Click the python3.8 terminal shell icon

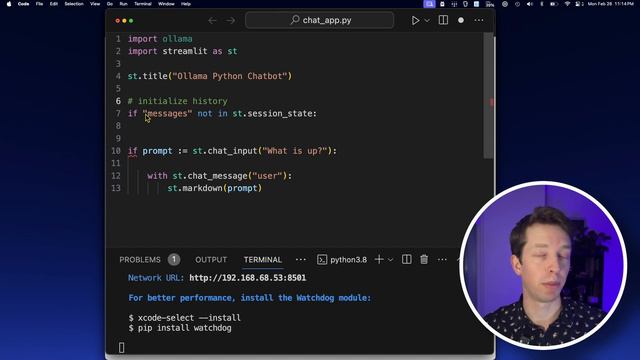pos(322,260)
